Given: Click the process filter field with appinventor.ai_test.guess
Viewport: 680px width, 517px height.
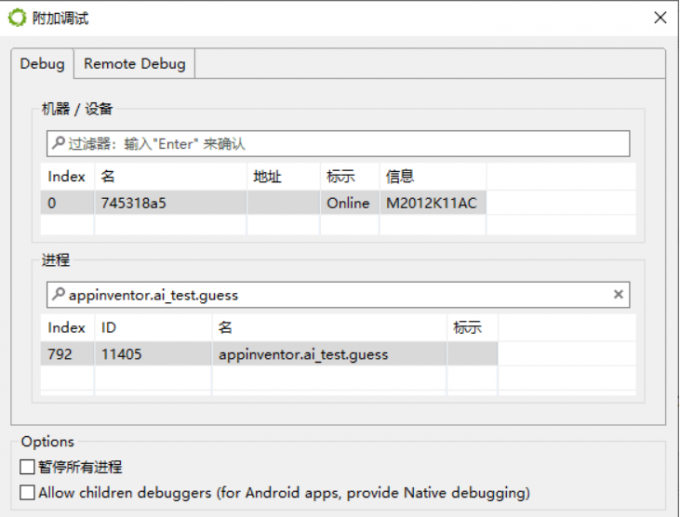Looking at the screenshot, I should click(x=330, y=295).
